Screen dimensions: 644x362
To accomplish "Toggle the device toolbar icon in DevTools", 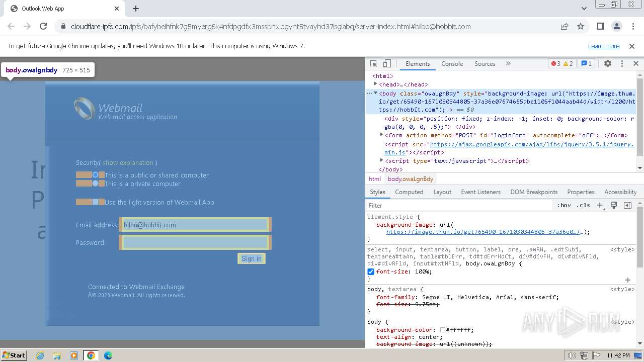I will 387,64.
